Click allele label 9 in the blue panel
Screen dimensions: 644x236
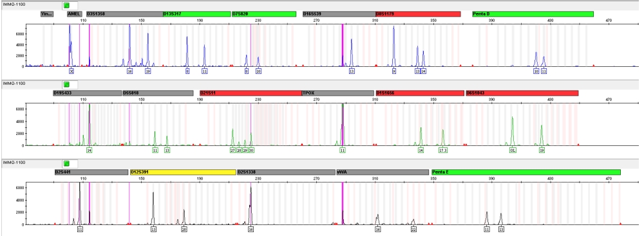(394, 71)
